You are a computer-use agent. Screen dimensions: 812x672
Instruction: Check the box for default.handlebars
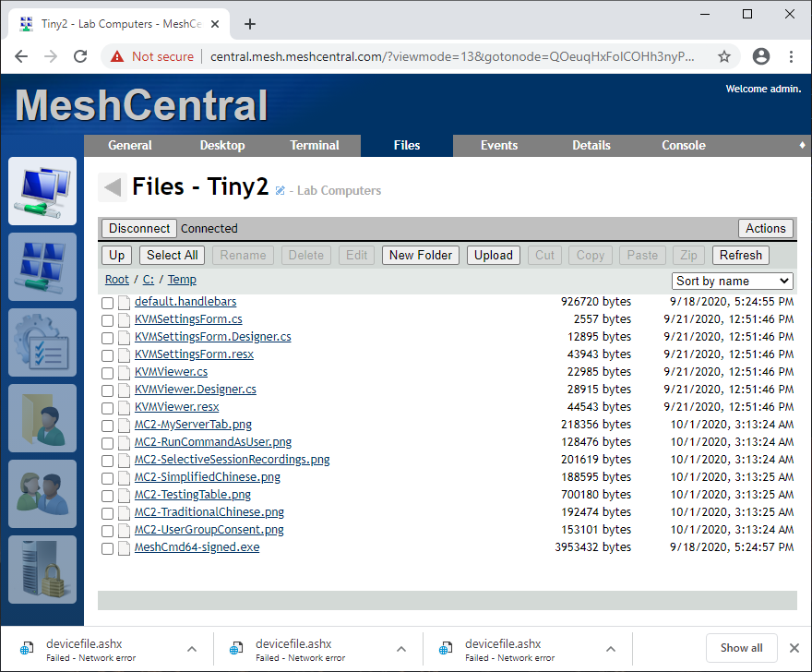tap(107, 303)
